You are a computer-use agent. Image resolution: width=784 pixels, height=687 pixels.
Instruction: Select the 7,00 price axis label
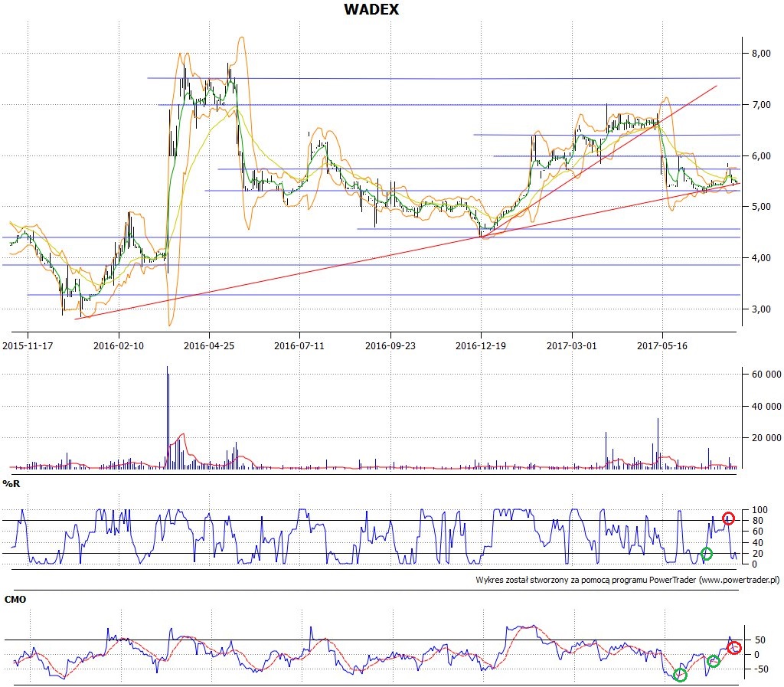tap(761, 104)
